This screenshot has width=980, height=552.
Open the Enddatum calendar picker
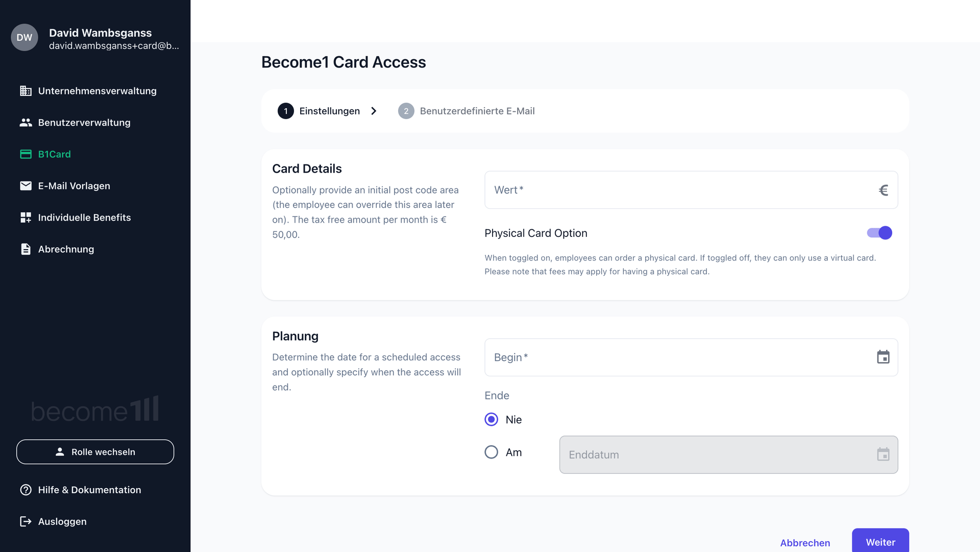(883, 454)
